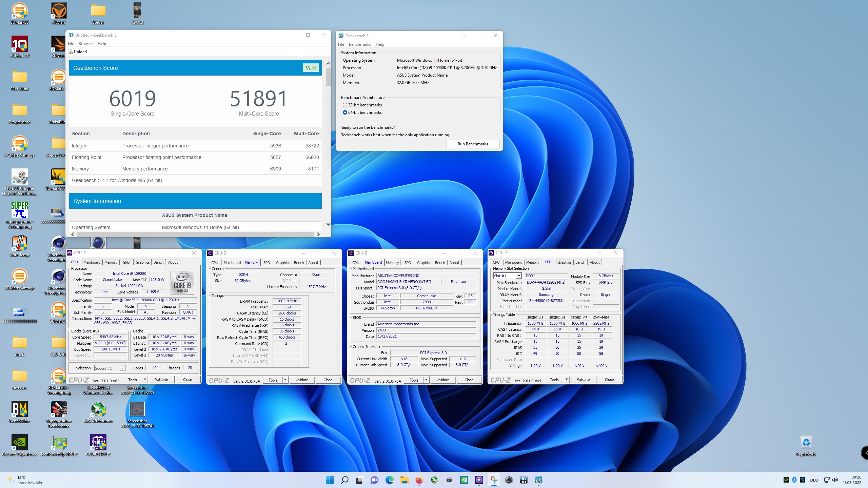Open the Benchmarks menu in Geekbench 3

pos(360,44)
